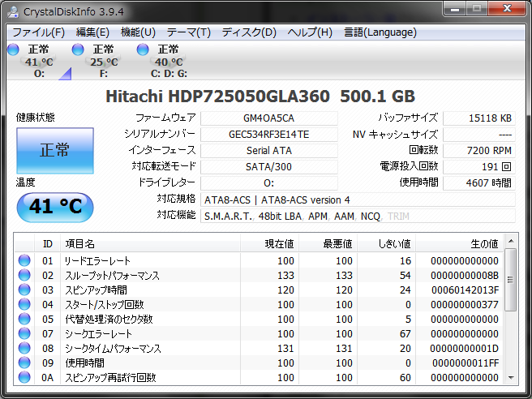The width and height of the screenshot is (532, 399).
Task: Click the interface field Serial ATA
Action: pyautogui.click(x=269, y=151)
